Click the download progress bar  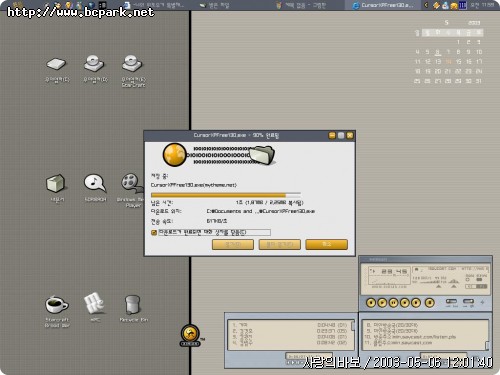tap(226, 195)
